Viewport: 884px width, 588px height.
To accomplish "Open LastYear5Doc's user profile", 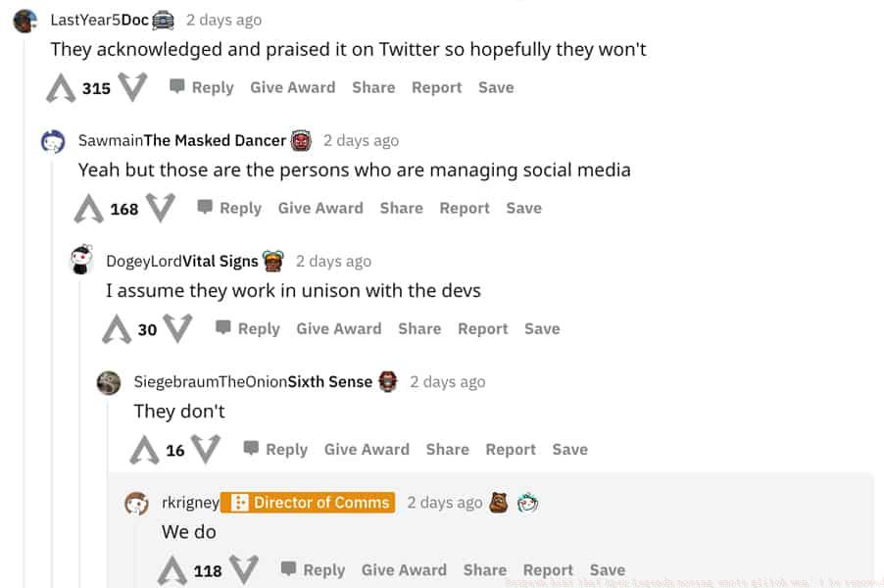I will 99,20.
